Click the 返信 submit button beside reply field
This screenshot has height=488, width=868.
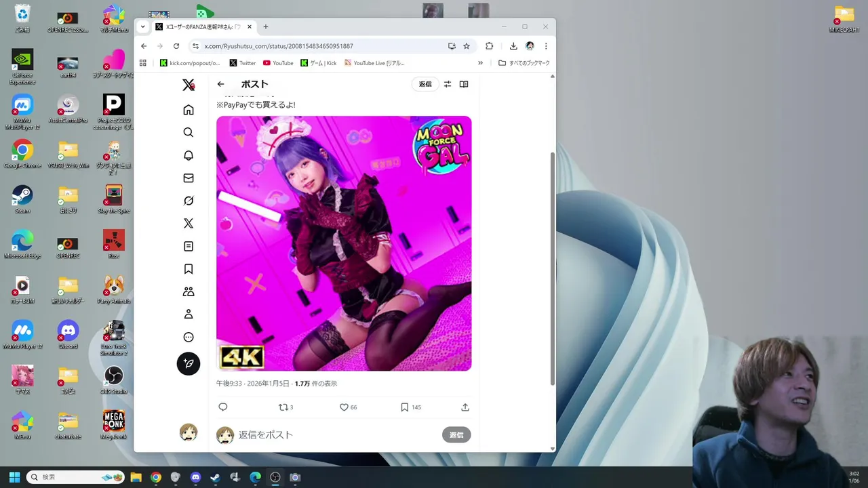456,435
